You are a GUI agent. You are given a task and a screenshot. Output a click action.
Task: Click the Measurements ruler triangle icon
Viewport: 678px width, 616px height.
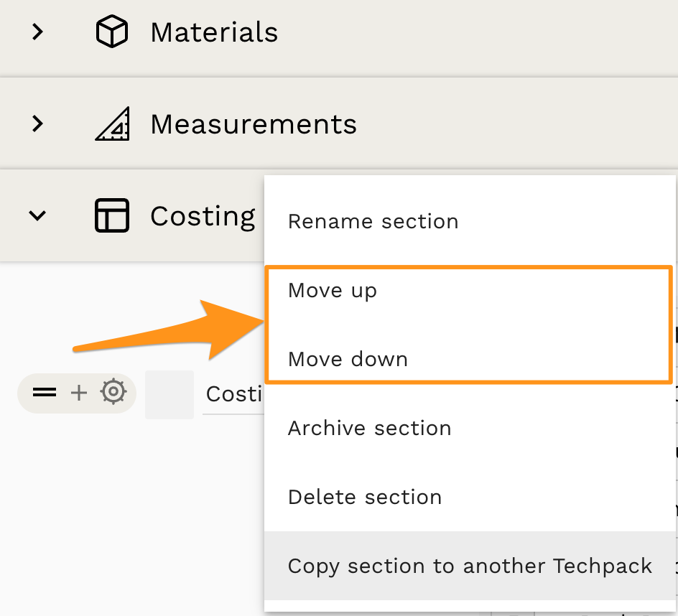(x=112, y=124)
